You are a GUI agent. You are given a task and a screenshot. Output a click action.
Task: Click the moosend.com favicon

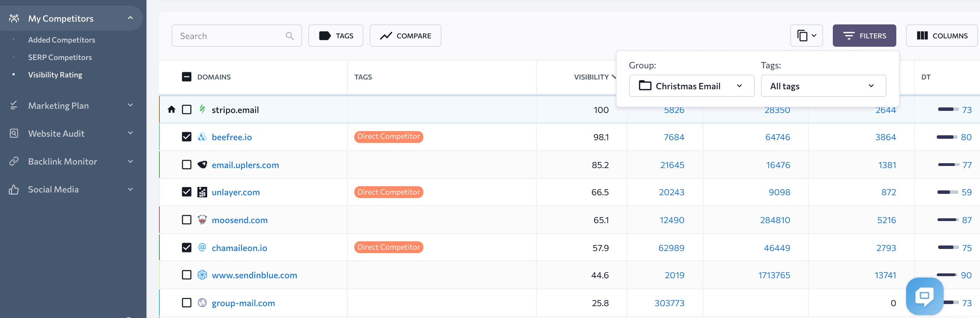[x=202, y=219]
